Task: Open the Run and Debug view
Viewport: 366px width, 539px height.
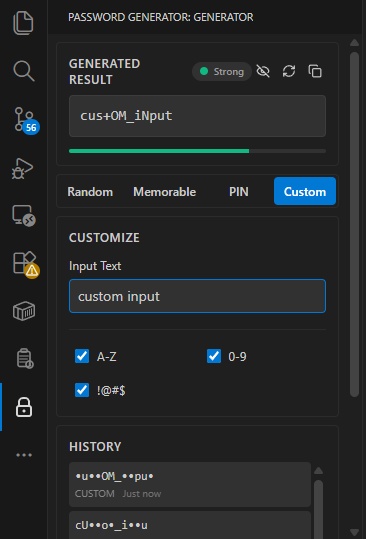Action: click(22, 168)
